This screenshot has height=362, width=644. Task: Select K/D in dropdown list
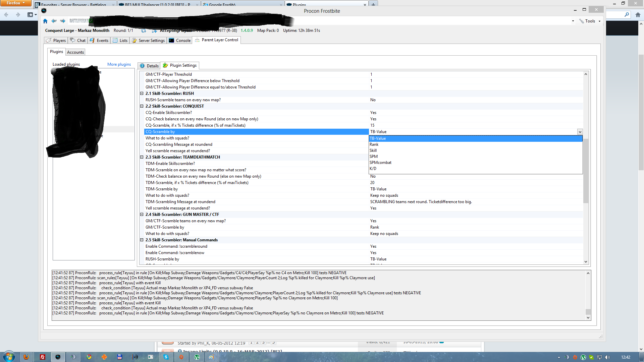[x=476, y=169]
